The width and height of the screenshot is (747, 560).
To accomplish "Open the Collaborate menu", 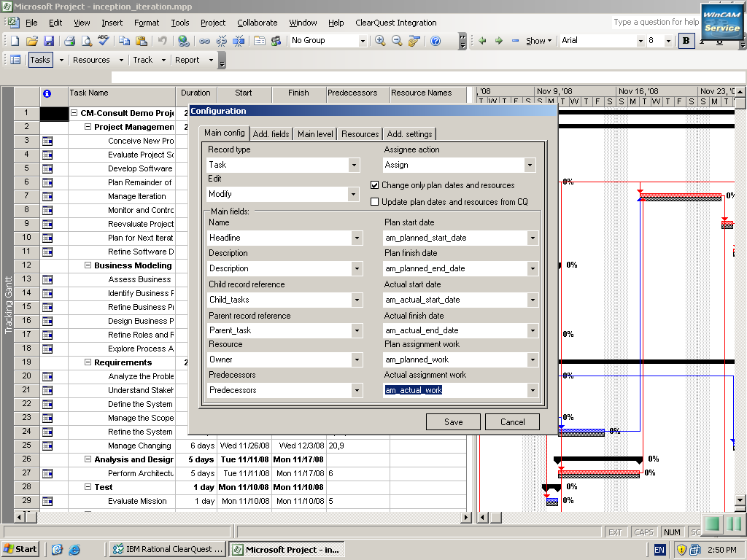I will (x=258, y=23).
